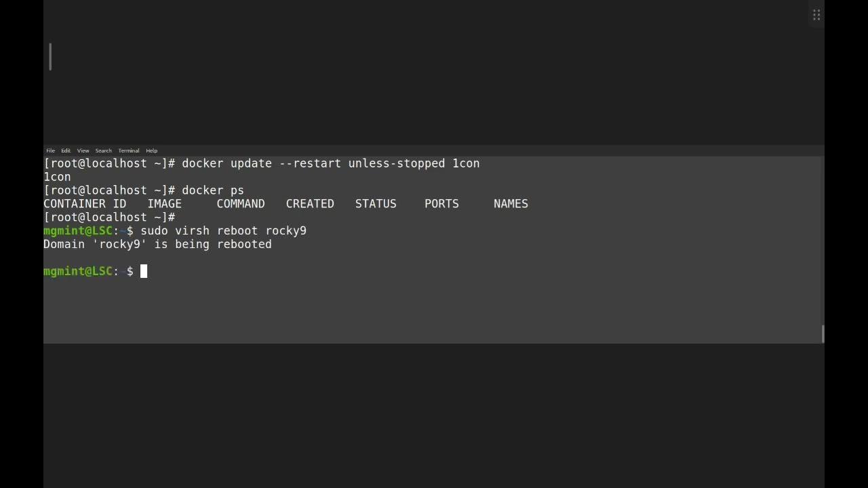Open the View menu
The image size is (868, 488).
tap(83, 150)
